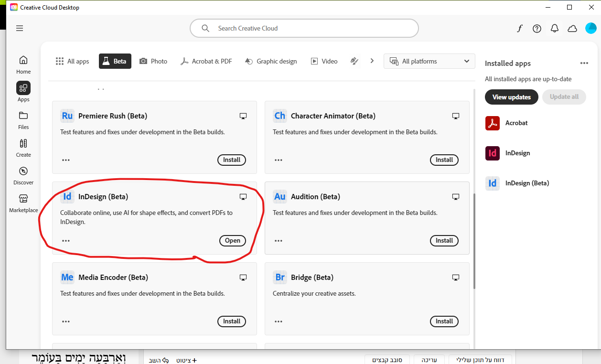Open the notifications bell icon
Viewport: 601px width, 364px height.
pyautogui.click(x=555, y=29)
